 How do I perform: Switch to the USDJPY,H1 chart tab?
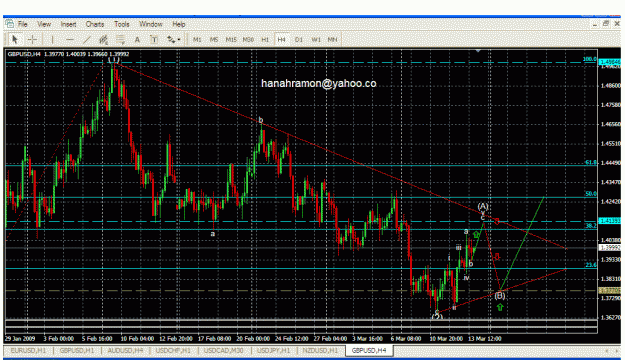pos(273,350)
